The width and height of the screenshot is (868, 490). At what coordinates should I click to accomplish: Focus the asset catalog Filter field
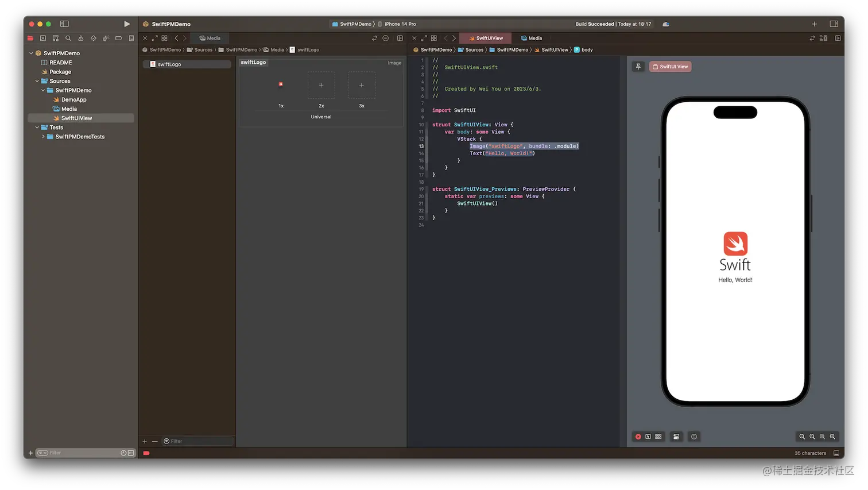pos(197,441)
